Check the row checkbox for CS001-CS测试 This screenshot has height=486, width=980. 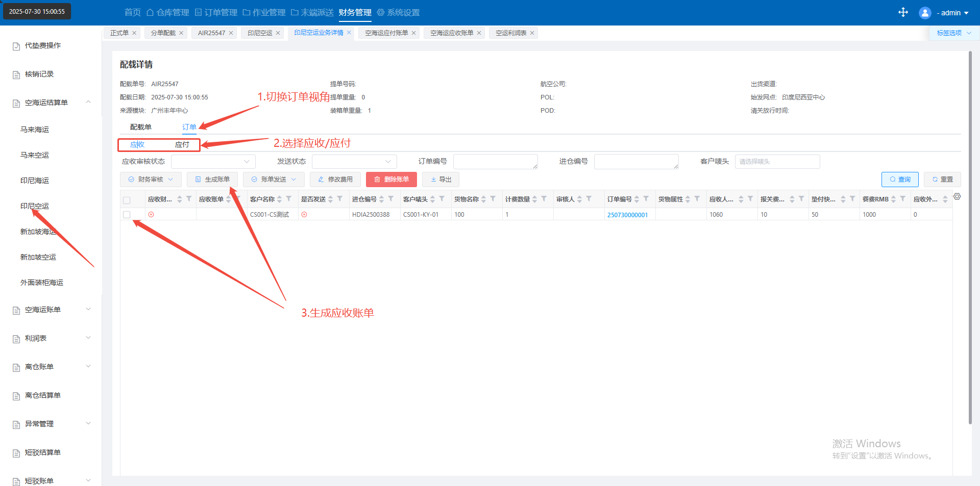tap(127, 215)
